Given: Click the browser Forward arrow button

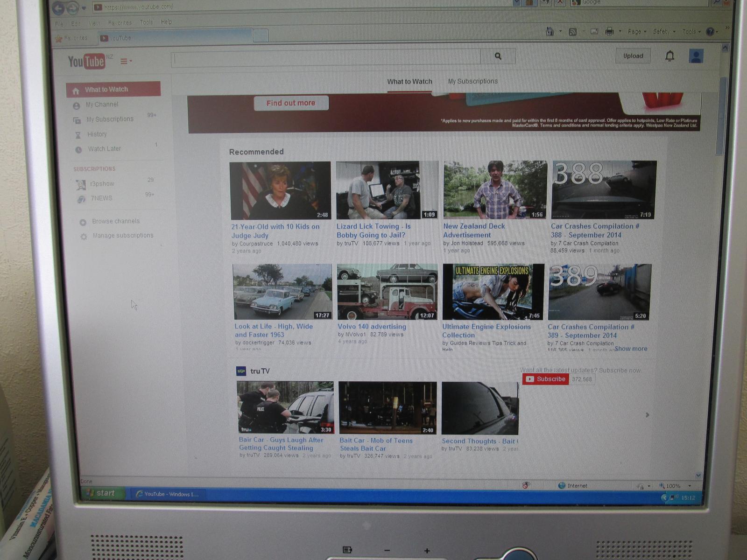Looking at the screenshot, I should 73,7.
